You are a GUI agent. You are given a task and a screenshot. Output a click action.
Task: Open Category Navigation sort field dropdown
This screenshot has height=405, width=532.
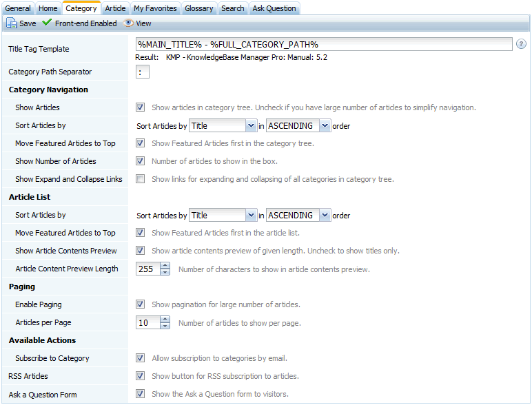pyautogui.click(x=251, y=126)
